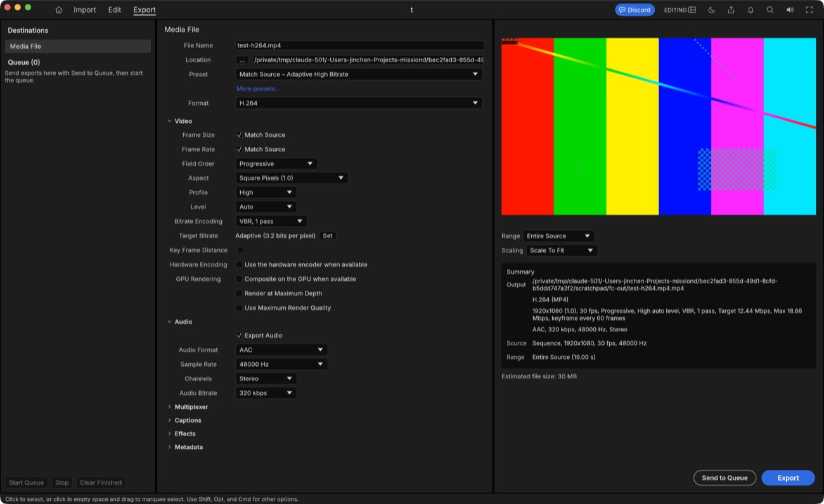Switch the EDITING workspace layout
The width and height of the screenshot is (824, 504).
point(680,10)
